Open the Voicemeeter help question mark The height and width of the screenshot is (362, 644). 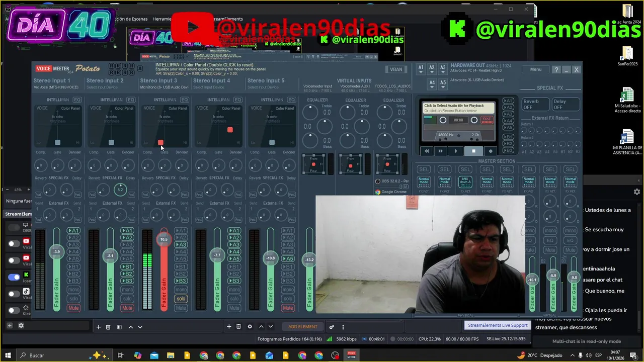(x=556, y=69)
